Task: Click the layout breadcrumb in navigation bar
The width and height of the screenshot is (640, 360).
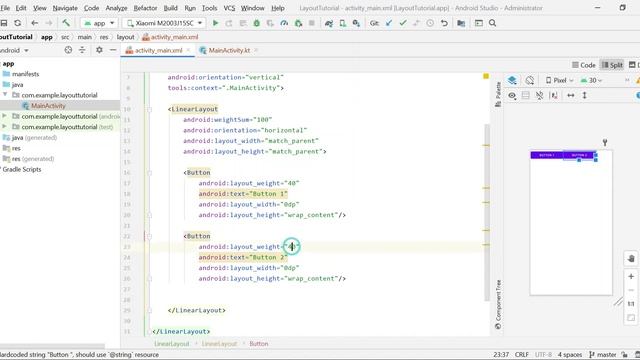Action: [125, 37]
